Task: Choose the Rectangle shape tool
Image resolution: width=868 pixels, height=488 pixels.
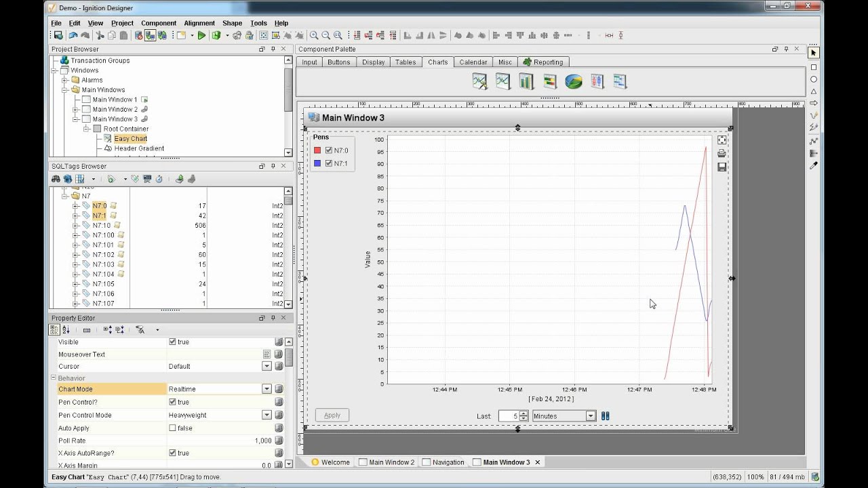Action: (814, 67)
